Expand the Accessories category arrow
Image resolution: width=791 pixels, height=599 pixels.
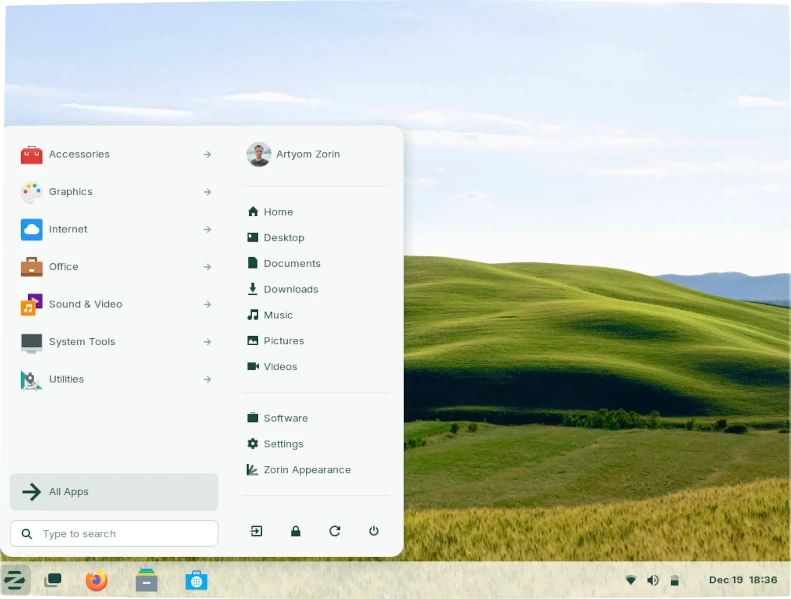207,154
